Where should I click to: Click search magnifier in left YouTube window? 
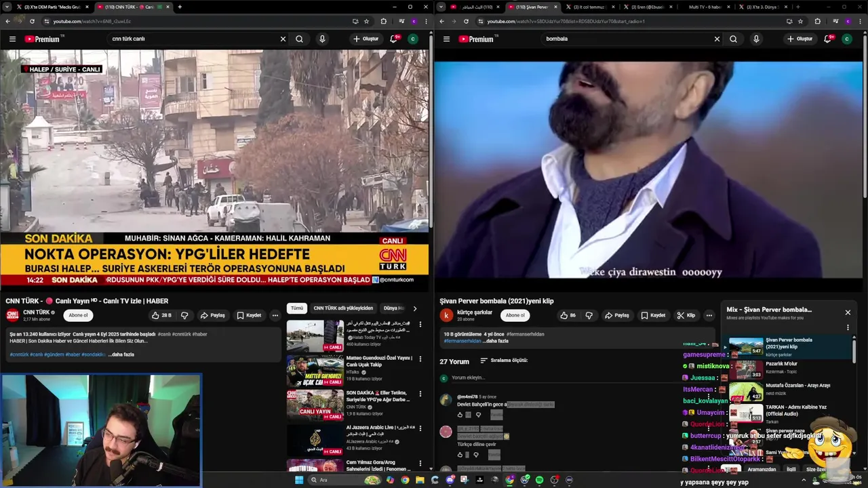(299, 39)
